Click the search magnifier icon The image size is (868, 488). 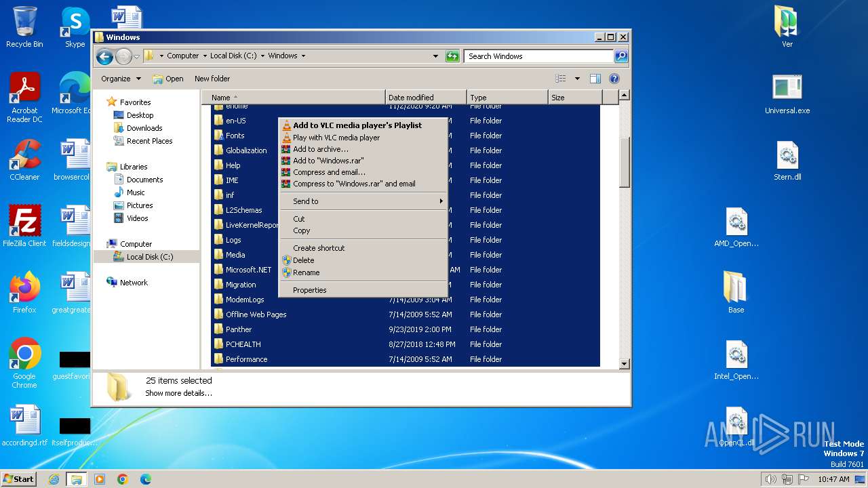tap(620, 56)
